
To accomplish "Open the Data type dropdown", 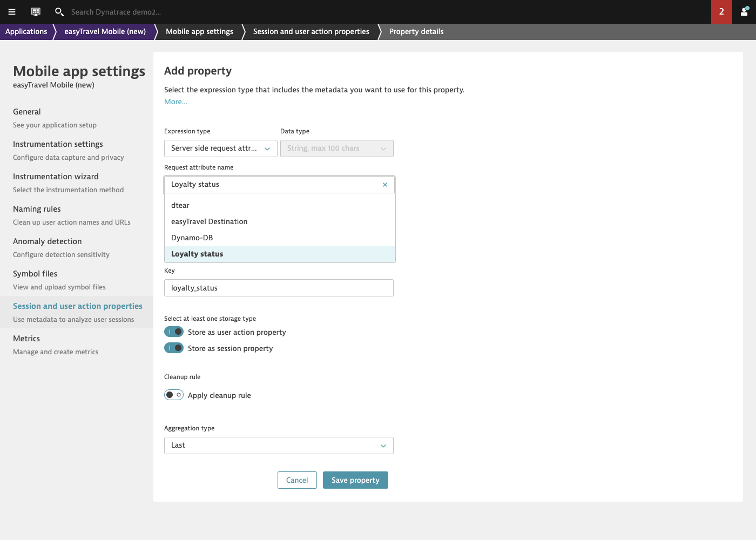I will (337, 148).
